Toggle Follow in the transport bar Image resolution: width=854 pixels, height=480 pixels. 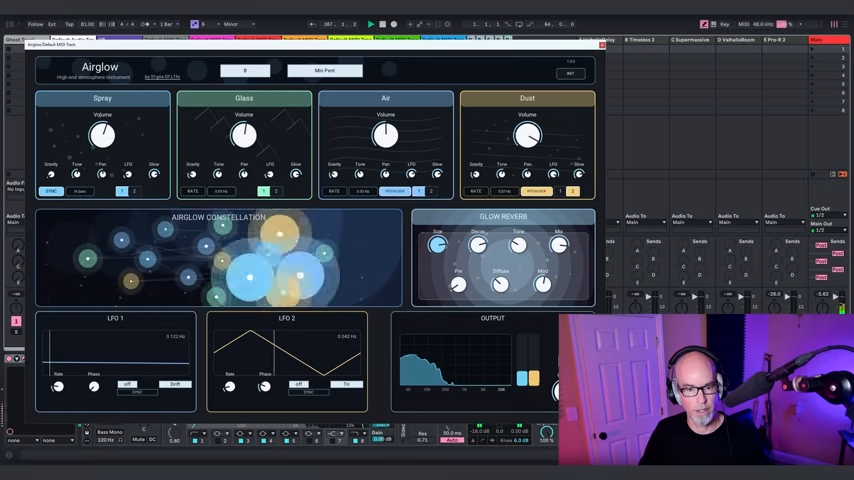click(35, 24)
